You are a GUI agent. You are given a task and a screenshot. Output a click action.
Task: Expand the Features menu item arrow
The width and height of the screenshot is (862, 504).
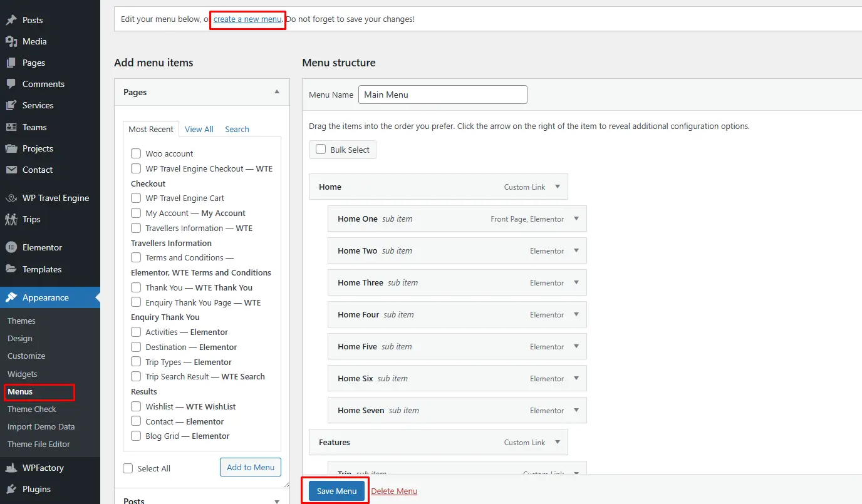pos(557,442)
